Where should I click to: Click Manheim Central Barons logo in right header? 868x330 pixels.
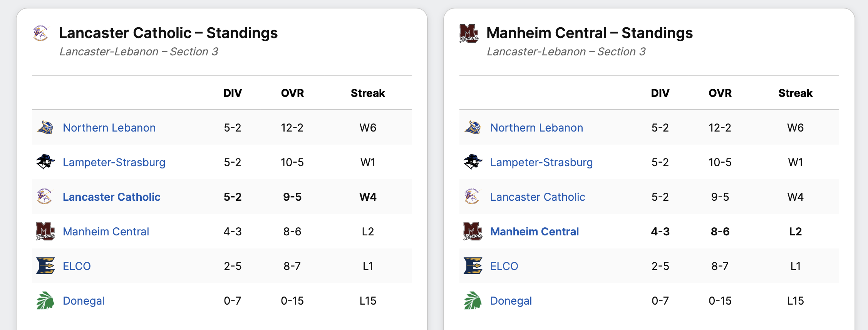469,33
